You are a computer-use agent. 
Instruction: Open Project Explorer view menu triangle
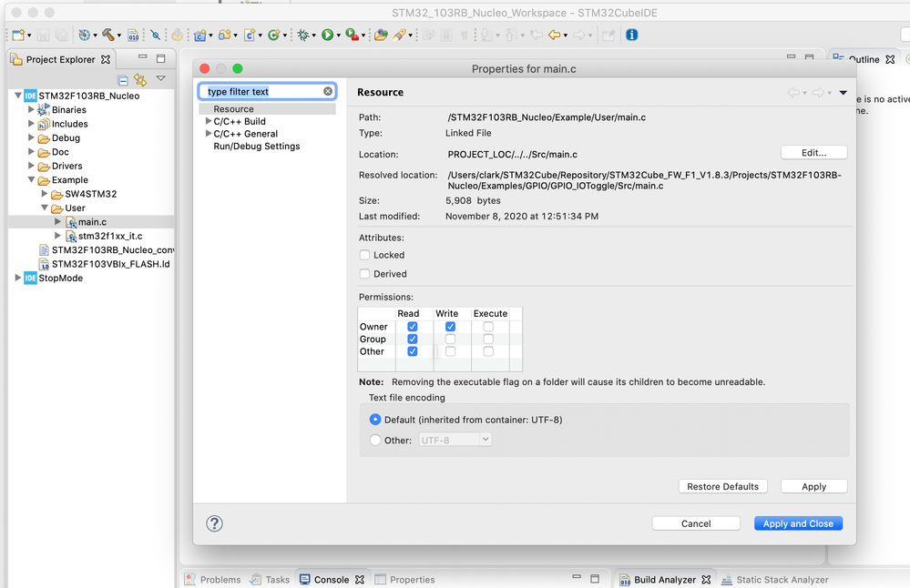[160, 78]
